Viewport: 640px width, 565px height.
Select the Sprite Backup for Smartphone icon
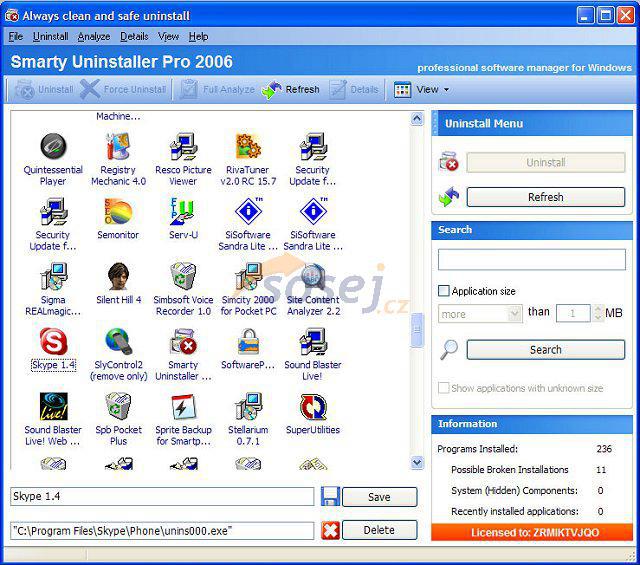(x=183, y=406)
